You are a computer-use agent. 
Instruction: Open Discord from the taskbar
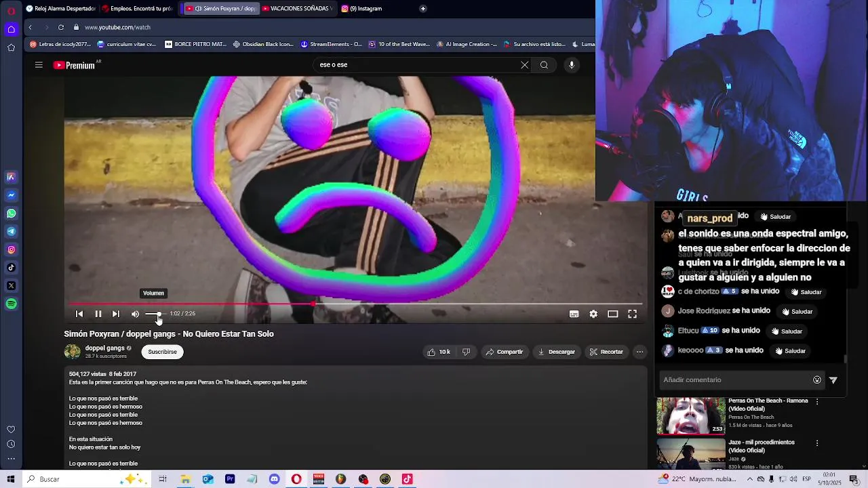tap(274, 479)
